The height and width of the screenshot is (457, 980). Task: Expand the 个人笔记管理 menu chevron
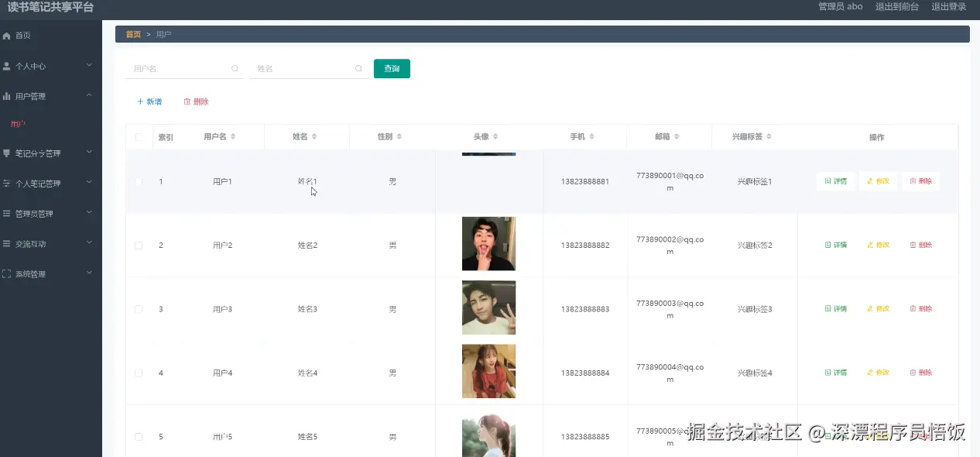(89, 183)
